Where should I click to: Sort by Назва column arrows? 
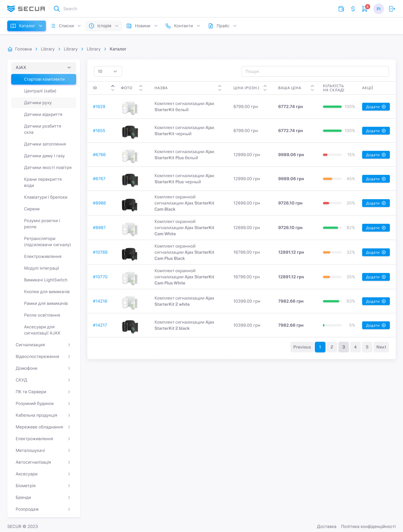tap(220, 88)
